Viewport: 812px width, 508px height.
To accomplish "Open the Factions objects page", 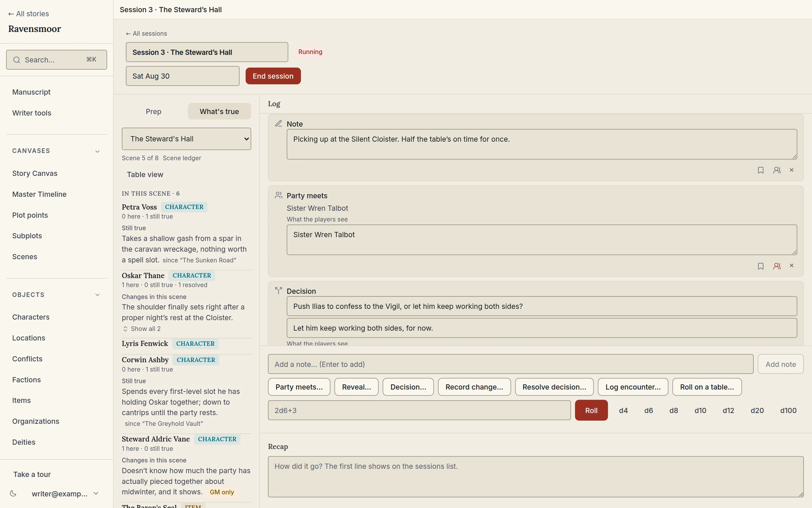I will click(x=26, y=380).
